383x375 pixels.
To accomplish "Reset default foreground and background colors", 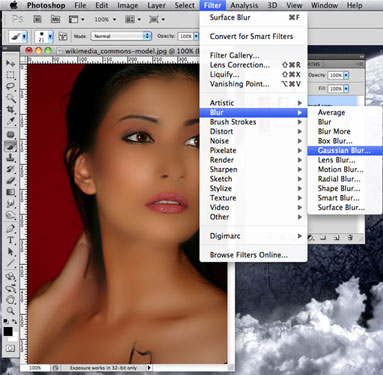I will [6, 321].
